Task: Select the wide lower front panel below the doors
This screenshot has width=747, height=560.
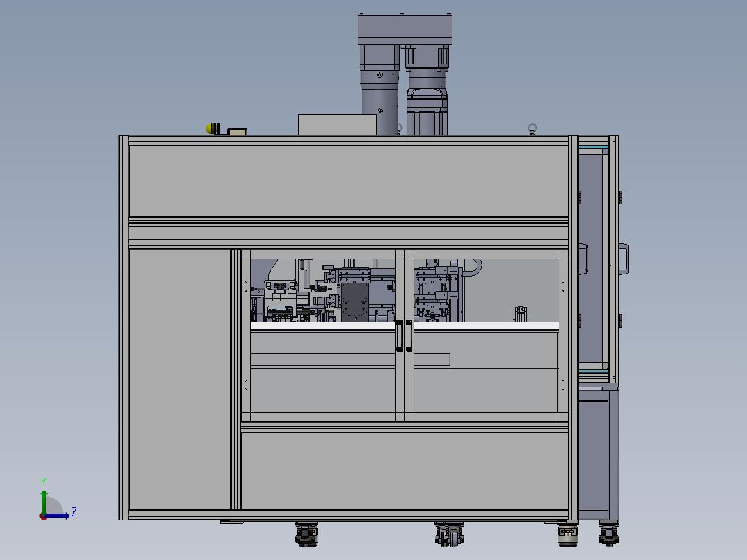Action: 405,471
